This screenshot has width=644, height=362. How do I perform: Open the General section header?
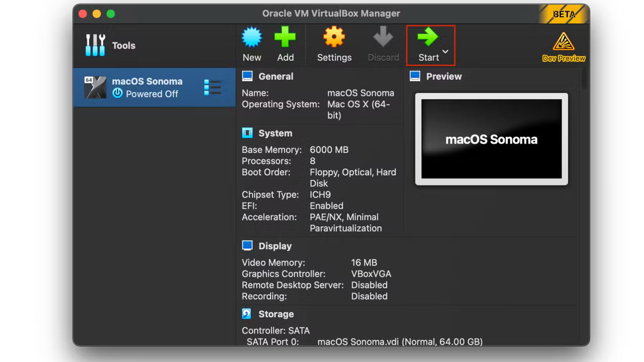(276, 76)
